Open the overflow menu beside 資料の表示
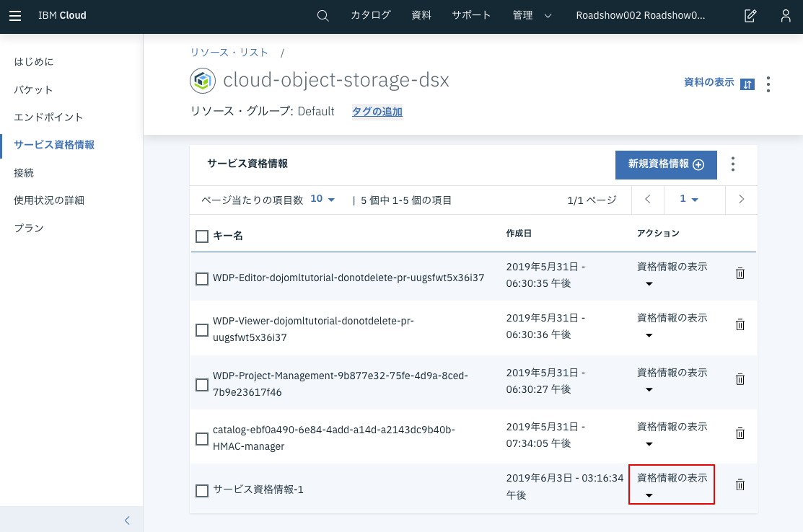The width and height of the screenshot is (803, 532). click(768, 84)
